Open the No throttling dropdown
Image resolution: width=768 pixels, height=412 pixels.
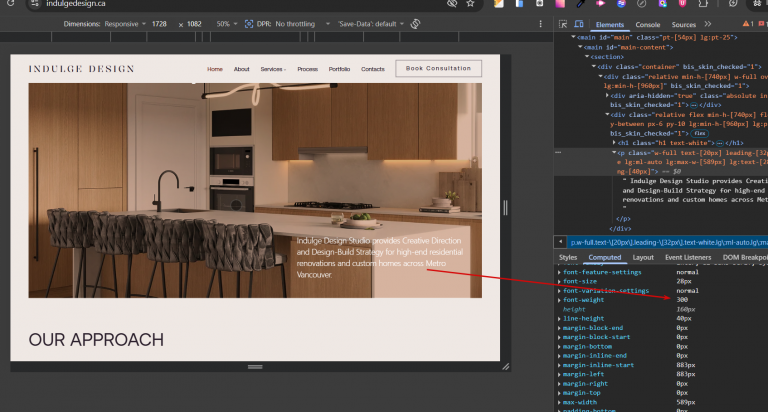[x=303, y=24]
